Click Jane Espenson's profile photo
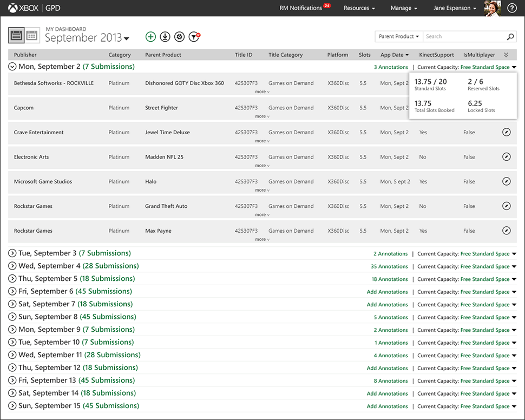525x420 pixels. [493, 8]
